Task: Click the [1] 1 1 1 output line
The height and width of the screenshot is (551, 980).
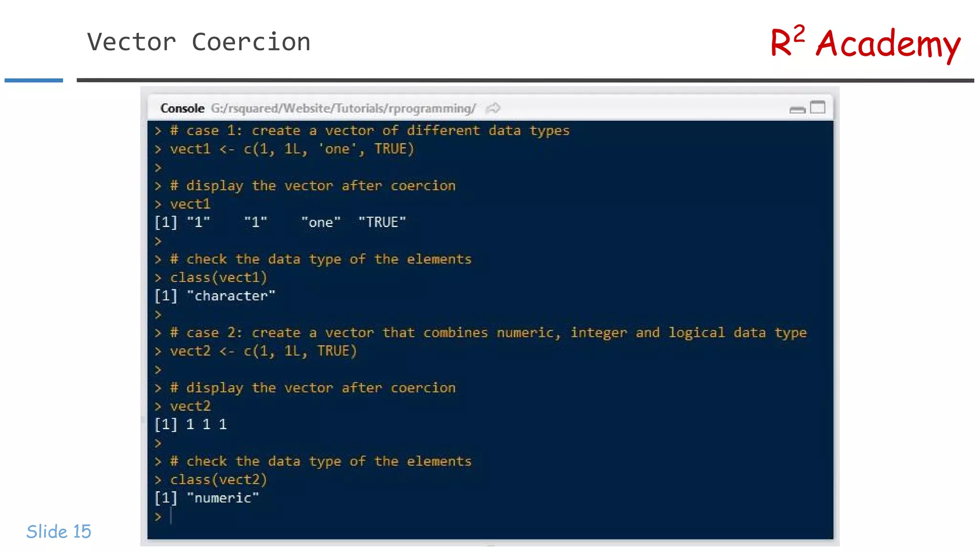Action: point(190,425)
